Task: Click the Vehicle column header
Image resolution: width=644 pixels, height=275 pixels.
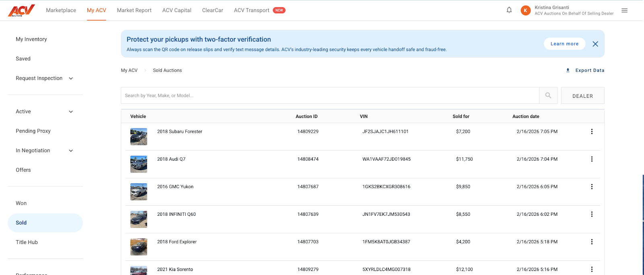Action: click(x=138, y=116)
